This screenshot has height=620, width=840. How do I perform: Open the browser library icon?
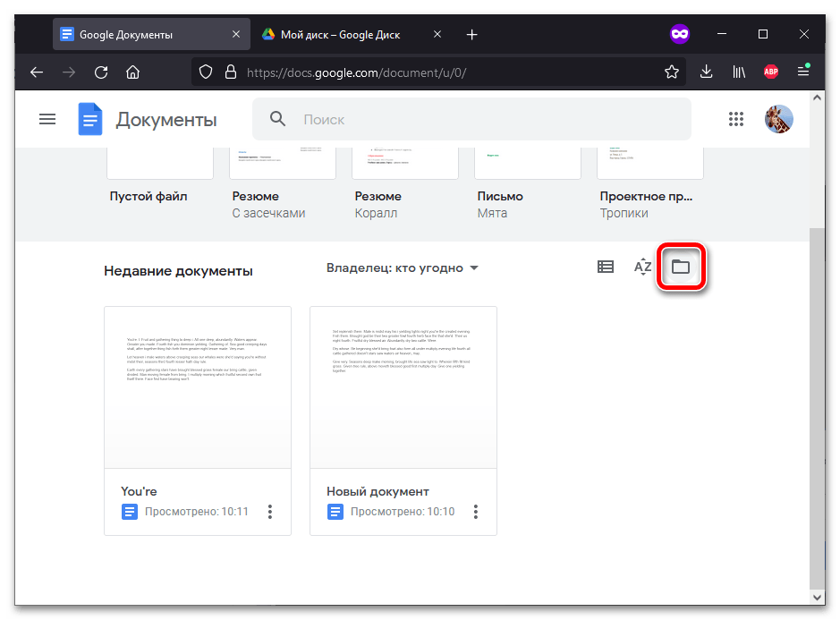(739, 72)
